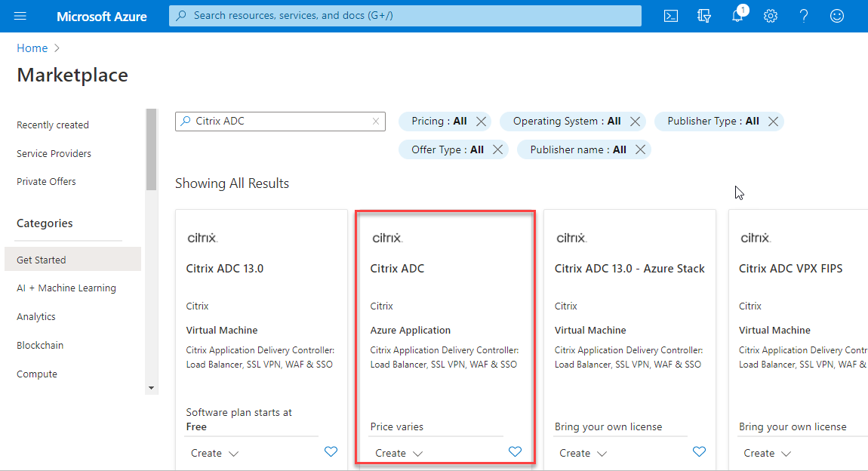This screenshot has height=471, width=868.
Task: Open the feedback smiley icon
Action: 836,16
